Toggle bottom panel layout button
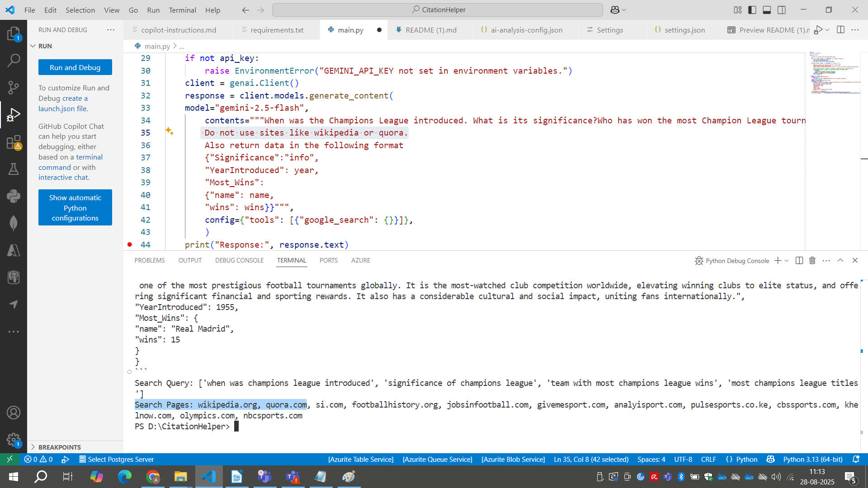The width and height of the screenshot is (868, 488). [x=767, y=10]
